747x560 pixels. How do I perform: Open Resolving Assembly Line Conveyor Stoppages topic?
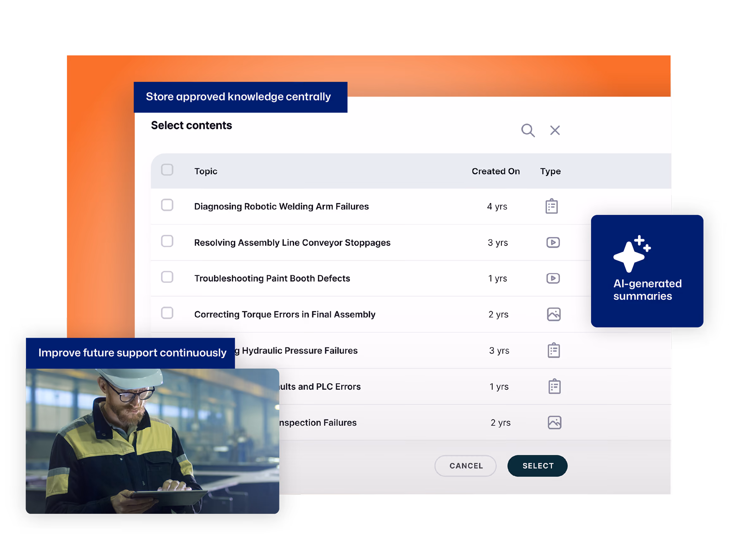tap(292, 243)
